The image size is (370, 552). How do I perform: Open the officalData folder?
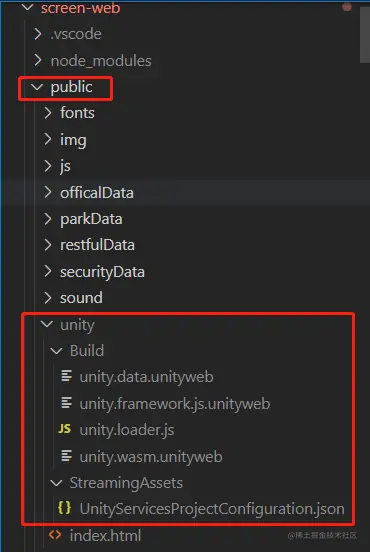pos(97,193)
